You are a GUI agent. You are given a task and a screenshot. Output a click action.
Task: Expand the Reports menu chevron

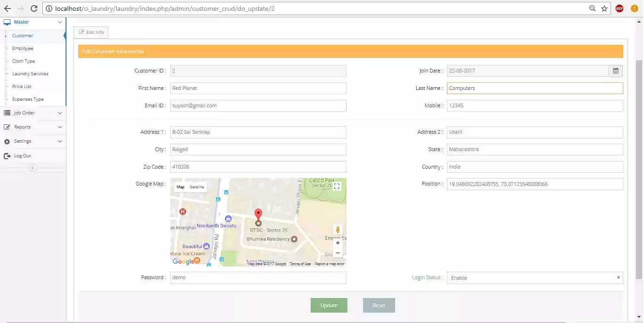[x=60, y=127]
